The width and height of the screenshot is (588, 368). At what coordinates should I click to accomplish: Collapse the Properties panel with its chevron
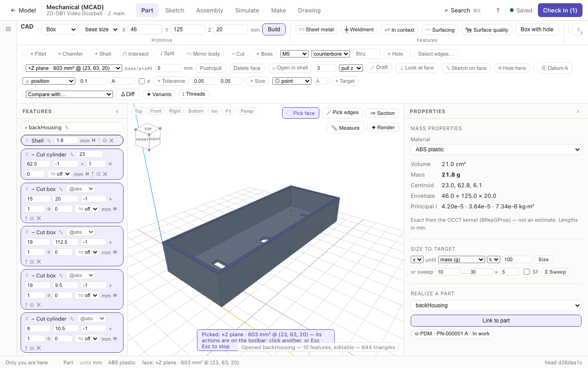click(578, 111)
